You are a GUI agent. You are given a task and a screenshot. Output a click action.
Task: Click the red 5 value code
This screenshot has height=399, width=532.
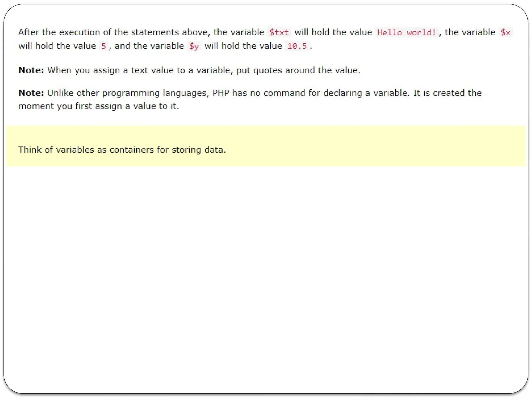coord(104,46)
